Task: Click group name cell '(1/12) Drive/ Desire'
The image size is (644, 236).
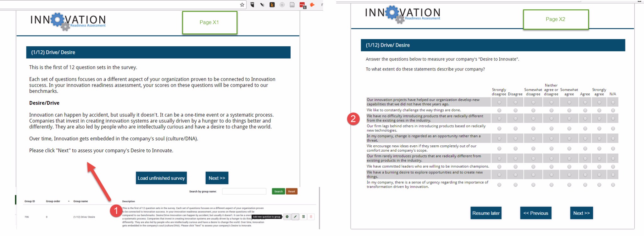Action: (84, 217)
